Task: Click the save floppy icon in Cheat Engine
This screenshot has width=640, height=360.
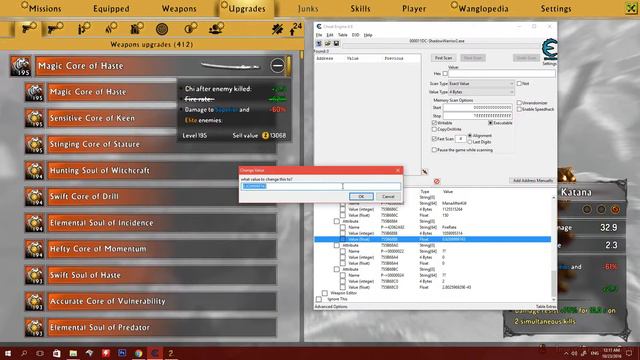Action: tap(336, 43)
